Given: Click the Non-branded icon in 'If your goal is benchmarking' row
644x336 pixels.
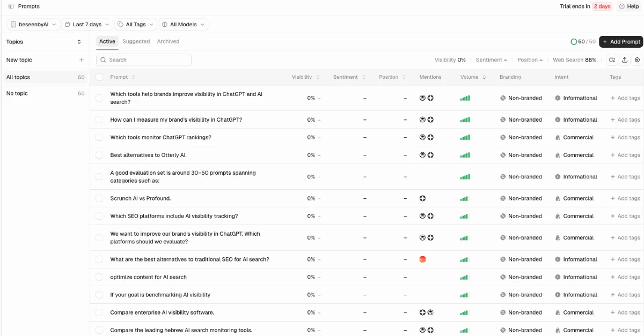Looking at the screenshot, I should [503, 295].
